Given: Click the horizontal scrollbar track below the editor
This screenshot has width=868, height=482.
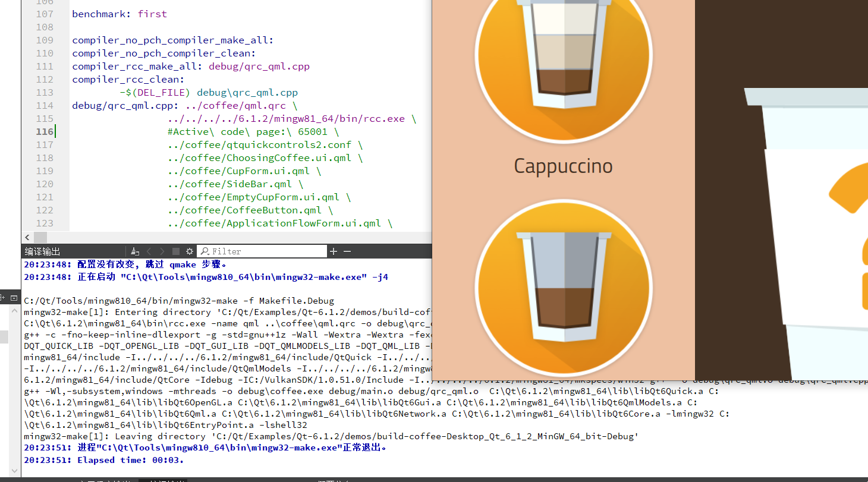Looking at the screenshot, I should click(238, 237).
